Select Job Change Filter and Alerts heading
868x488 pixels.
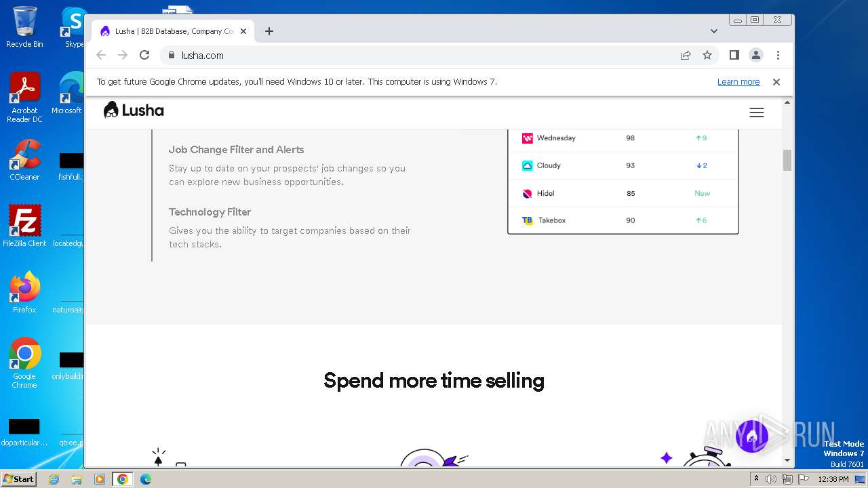click(x=236, y=150)
